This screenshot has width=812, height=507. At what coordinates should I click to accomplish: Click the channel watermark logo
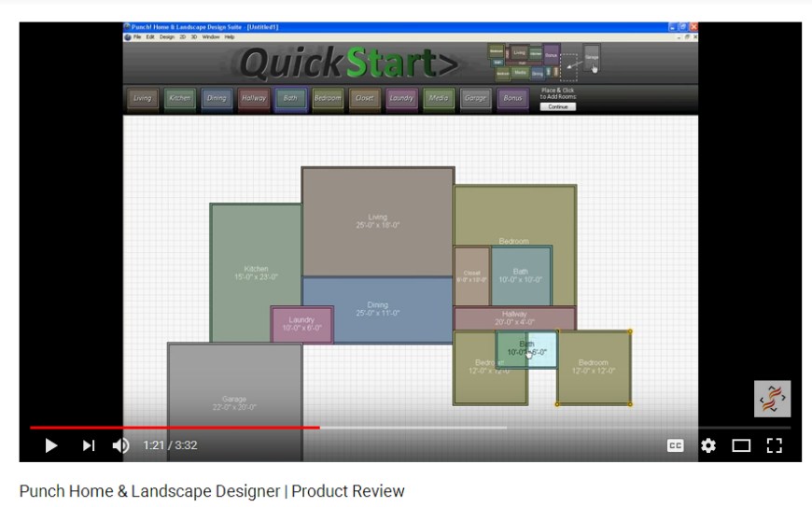coord(772,399)
